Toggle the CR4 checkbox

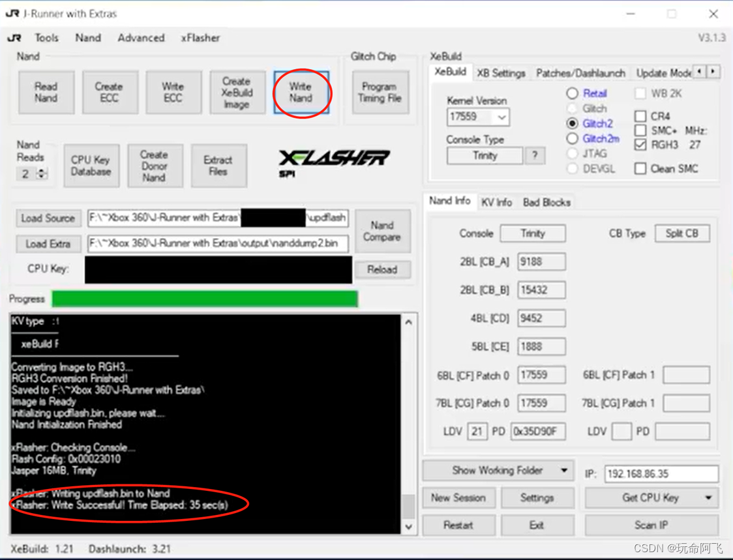click(640, 116)
